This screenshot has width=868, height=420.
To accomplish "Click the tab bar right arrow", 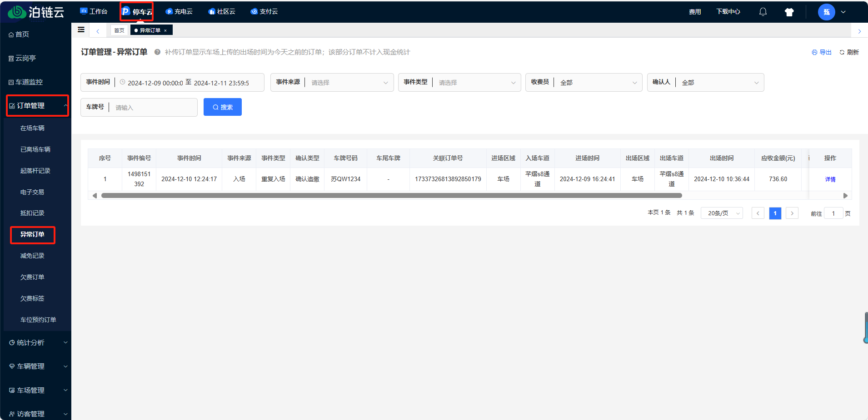I will 859,31.
